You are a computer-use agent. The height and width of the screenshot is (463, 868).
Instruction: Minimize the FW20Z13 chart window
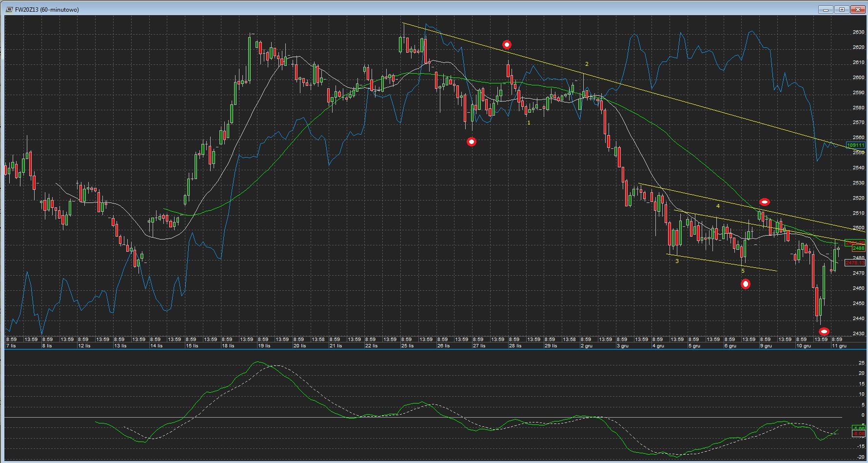point(827,9)
